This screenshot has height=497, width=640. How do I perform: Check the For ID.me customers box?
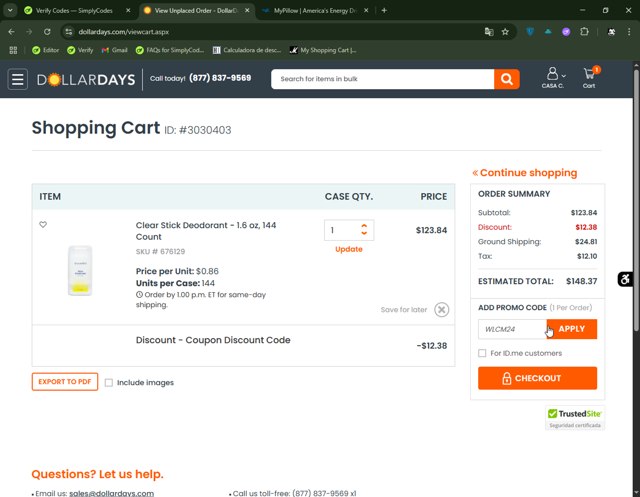[x=482, y=353]
